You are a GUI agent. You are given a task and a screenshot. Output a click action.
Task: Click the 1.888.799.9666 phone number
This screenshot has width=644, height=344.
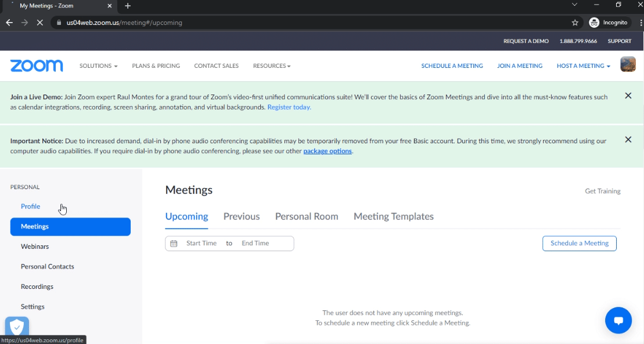coord(578,41)
